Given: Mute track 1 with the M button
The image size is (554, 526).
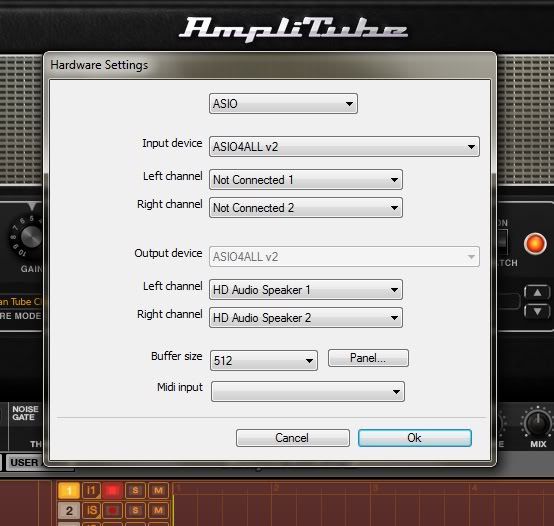Looking at the screenshot, I should click(158, 490).
